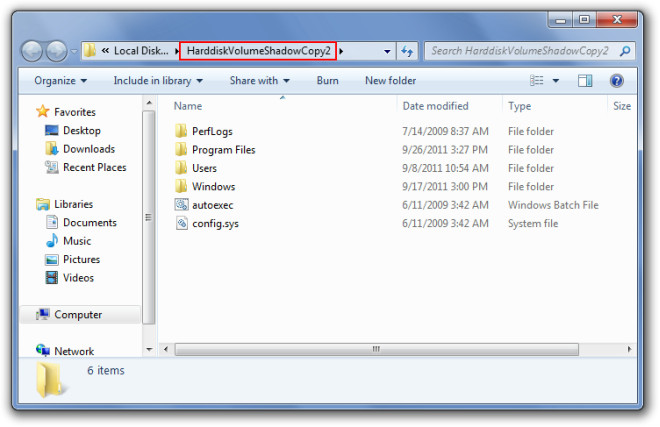The height and width of the screenshot is (427, 660).
Task: Select Libraries in the navigation pane
Action: click(x=73, y=204)
